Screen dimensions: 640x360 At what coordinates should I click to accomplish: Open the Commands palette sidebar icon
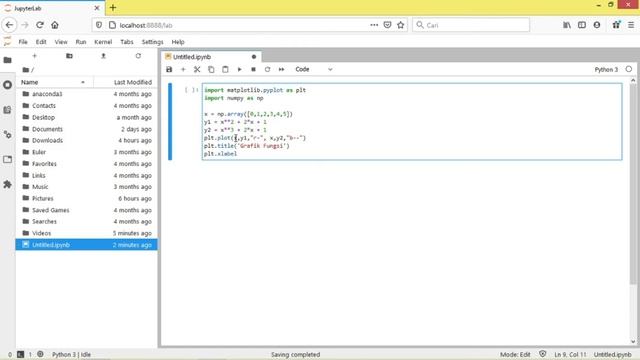(x=7, y=110)
